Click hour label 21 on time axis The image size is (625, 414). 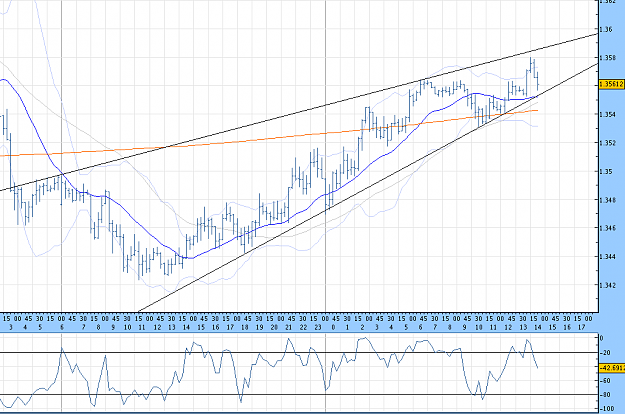(x=289, y=327)
